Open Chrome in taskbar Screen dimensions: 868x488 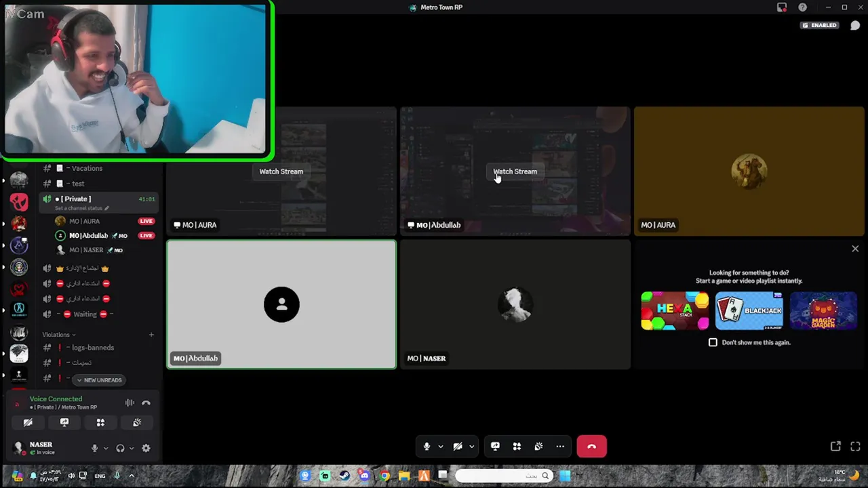384,476
